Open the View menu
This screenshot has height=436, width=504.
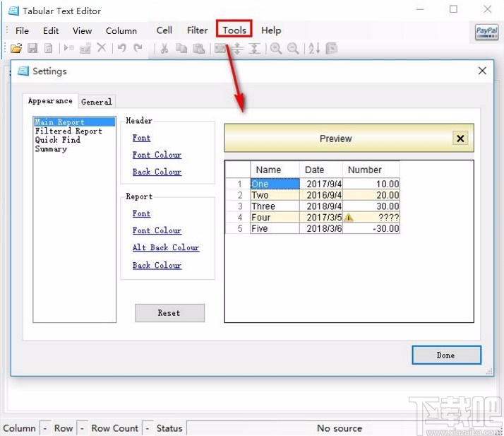[x=82, y=31]
